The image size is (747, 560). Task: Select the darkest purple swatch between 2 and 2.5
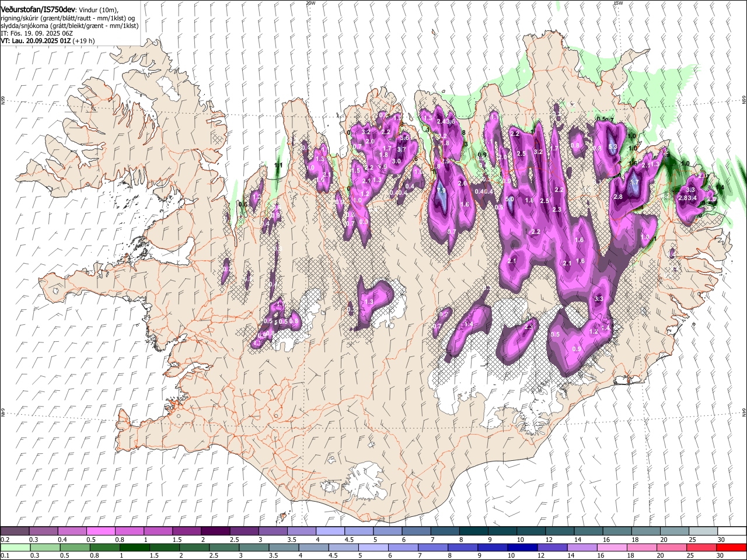215,531
